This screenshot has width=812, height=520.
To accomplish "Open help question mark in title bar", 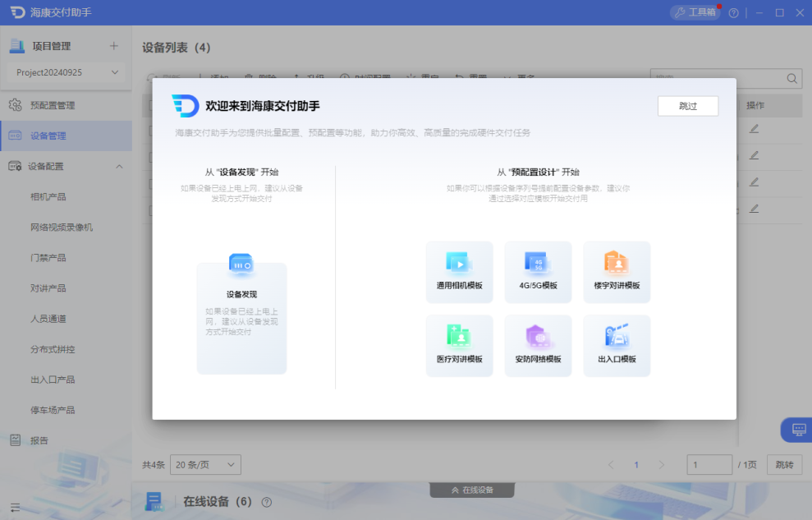I will 733,13.
